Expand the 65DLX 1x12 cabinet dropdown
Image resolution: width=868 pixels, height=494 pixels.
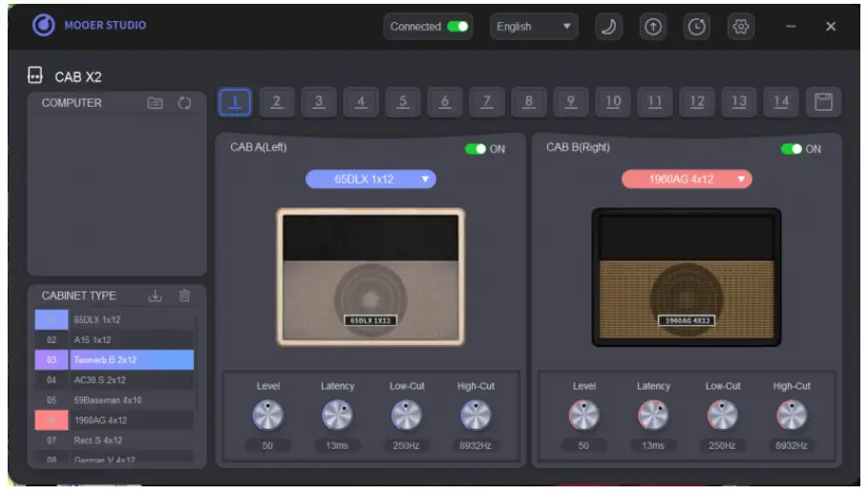pos(370,179)
